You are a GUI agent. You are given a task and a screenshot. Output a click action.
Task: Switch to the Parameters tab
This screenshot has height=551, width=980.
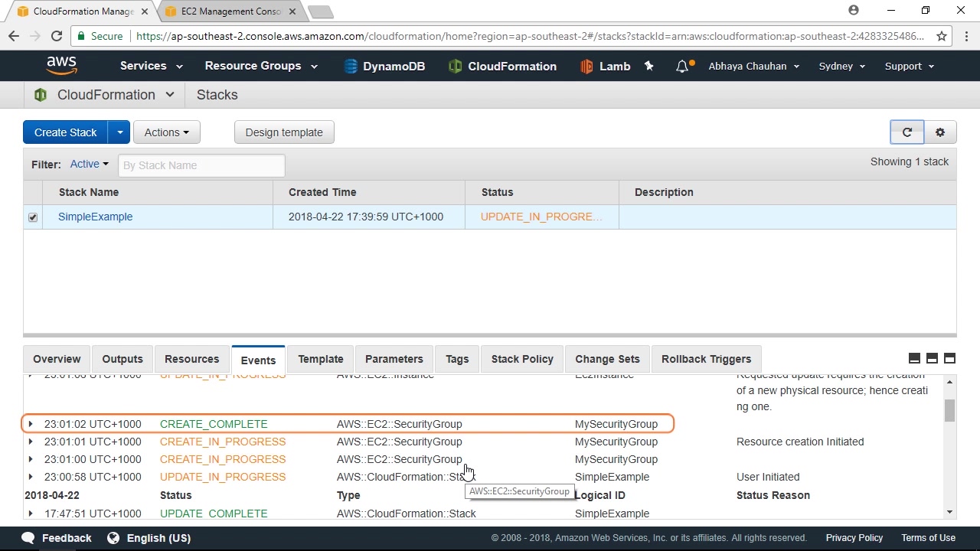coord(394,359)
